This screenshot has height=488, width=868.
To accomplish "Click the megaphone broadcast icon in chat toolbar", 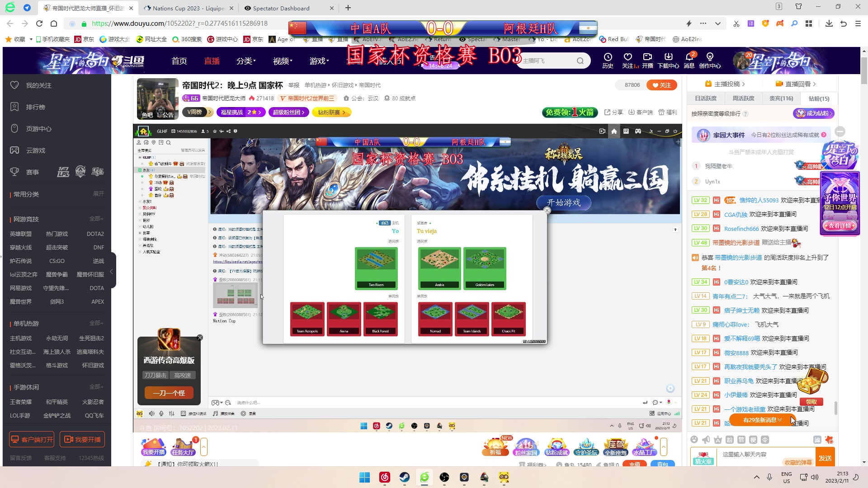I will pos(706,440).
